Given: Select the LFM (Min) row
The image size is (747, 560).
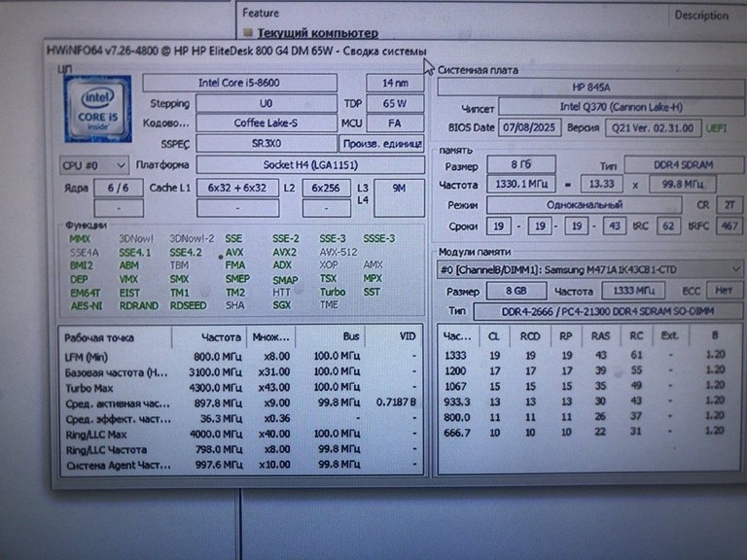Looking at the screenshot, I should [240, 356].
